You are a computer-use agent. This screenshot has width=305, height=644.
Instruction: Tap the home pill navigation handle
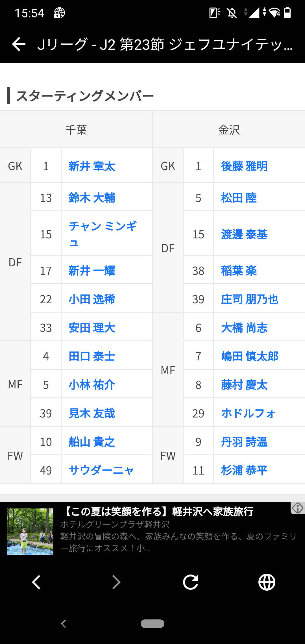[x=152, y=623]
